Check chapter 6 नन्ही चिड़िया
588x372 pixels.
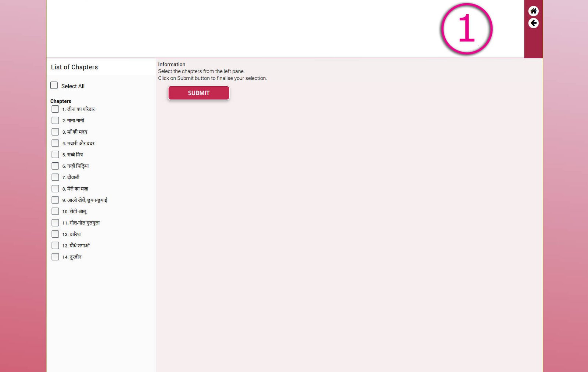[55, 166]
